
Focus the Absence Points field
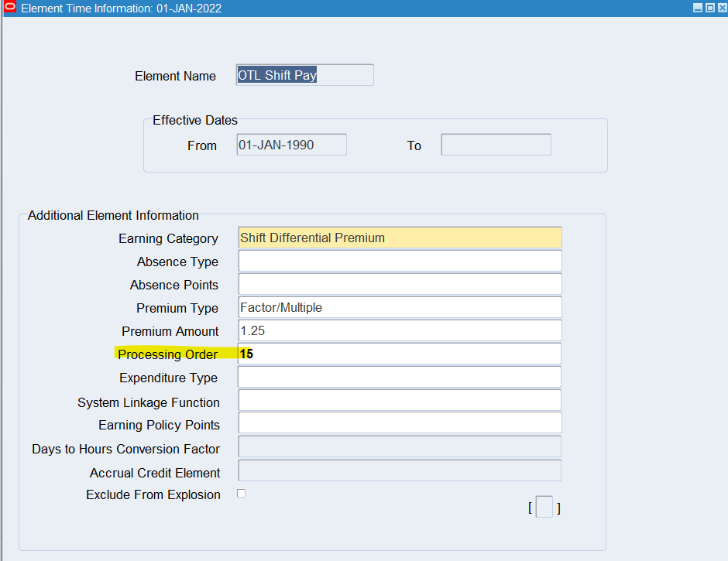point(400,284)
